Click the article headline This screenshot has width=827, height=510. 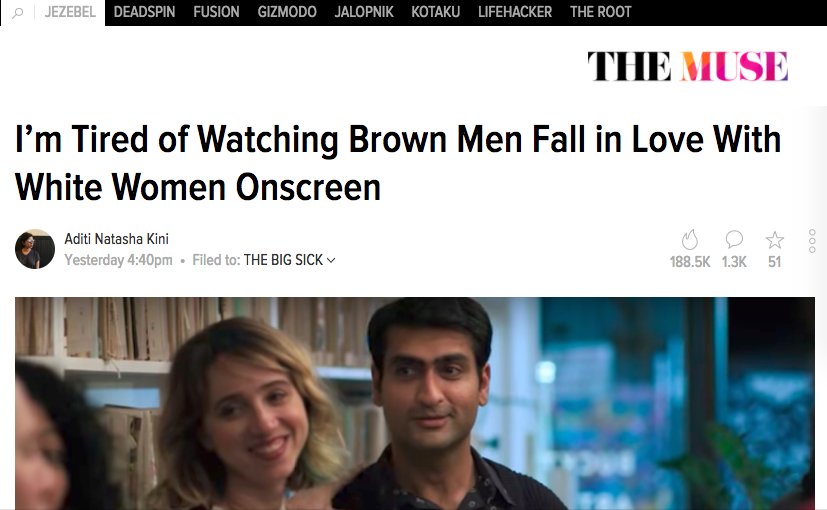pyautogui.click(x=398, y=163)
